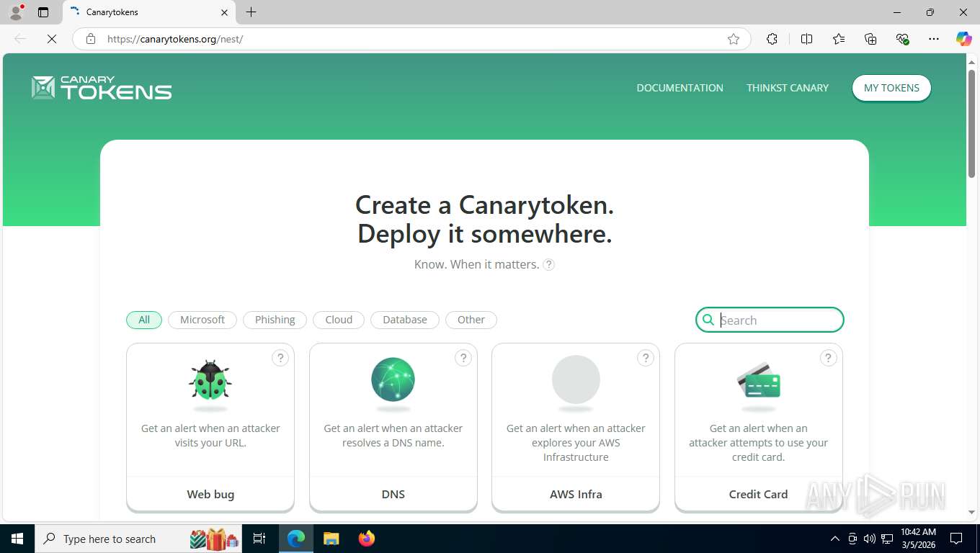Show help for Credit Card token
Screen dimensions: 980x553
pyautogui.click(x=829, y=357)
